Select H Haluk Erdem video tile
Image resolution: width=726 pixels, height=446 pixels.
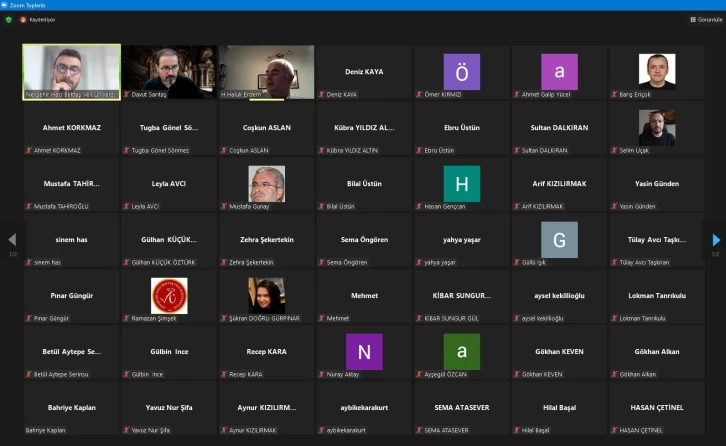[266, 72]
